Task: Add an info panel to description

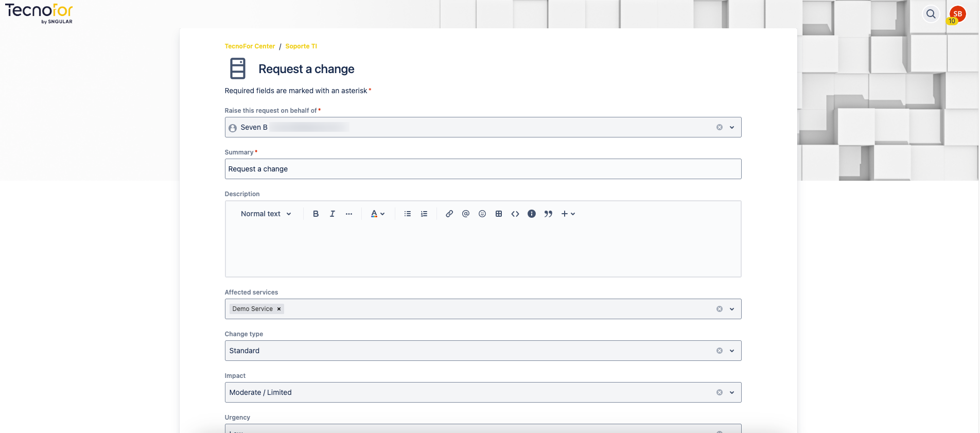Action: point(532,214)
